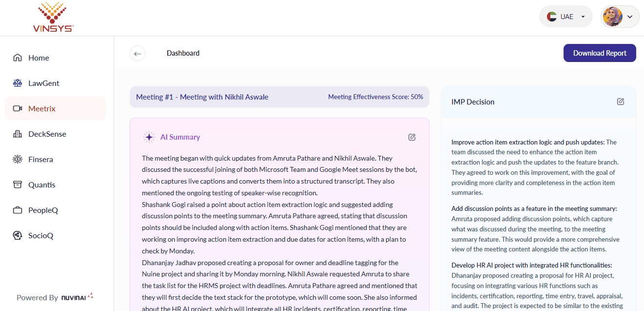
Task: Click summary line 'The meeting began with quick updates'
Action: (267, 158)
